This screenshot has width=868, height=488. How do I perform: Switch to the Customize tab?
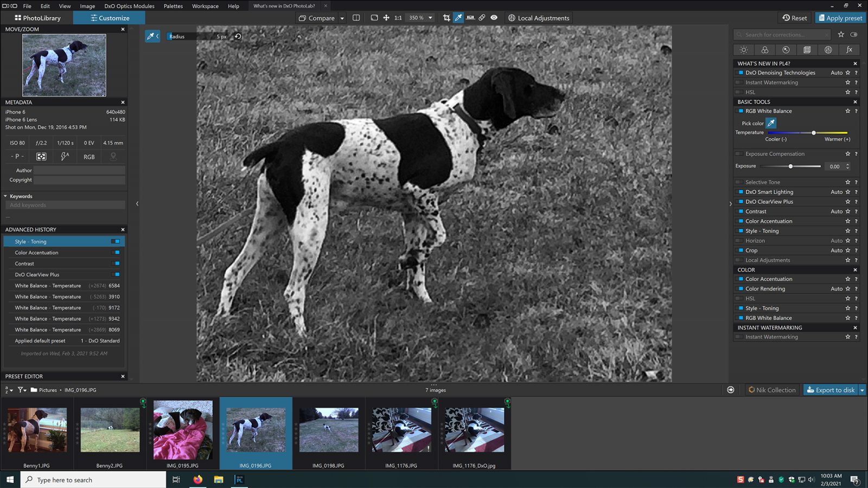tap(109, 18)
